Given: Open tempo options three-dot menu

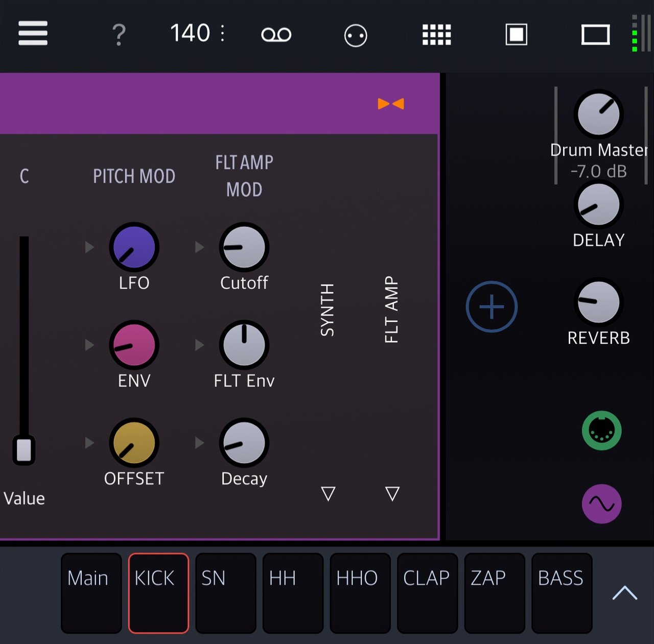Looking at the screenshot, I should click(223, 34).
